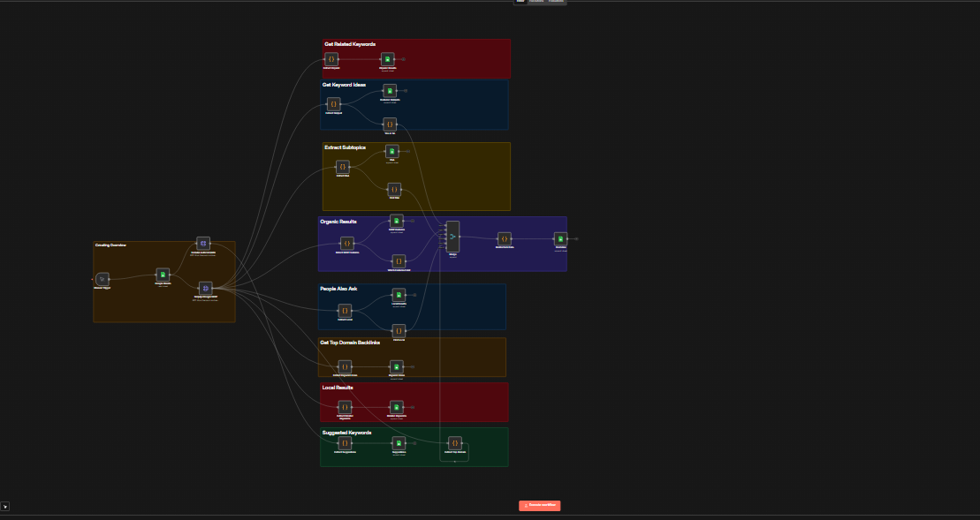Select the lower code node in People Also Ask

[x=399, y=331]
